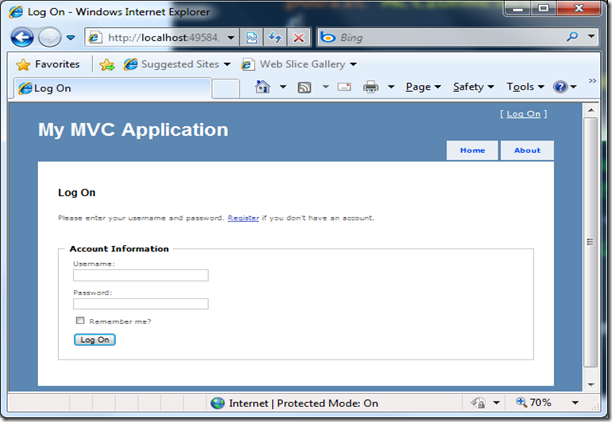
Task: Click the Internet zone globe icon
Action: pyautogui.click(x=217, y=403)
